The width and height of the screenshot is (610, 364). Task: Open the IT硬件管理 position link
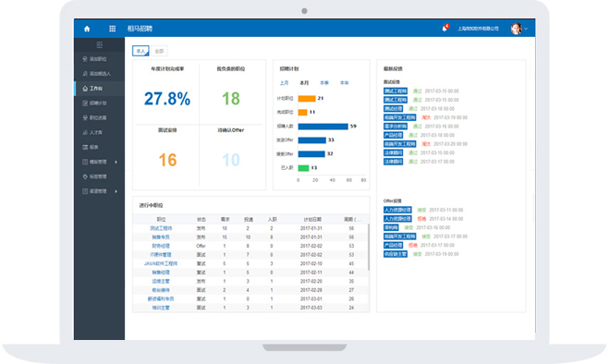coord(161,255)
